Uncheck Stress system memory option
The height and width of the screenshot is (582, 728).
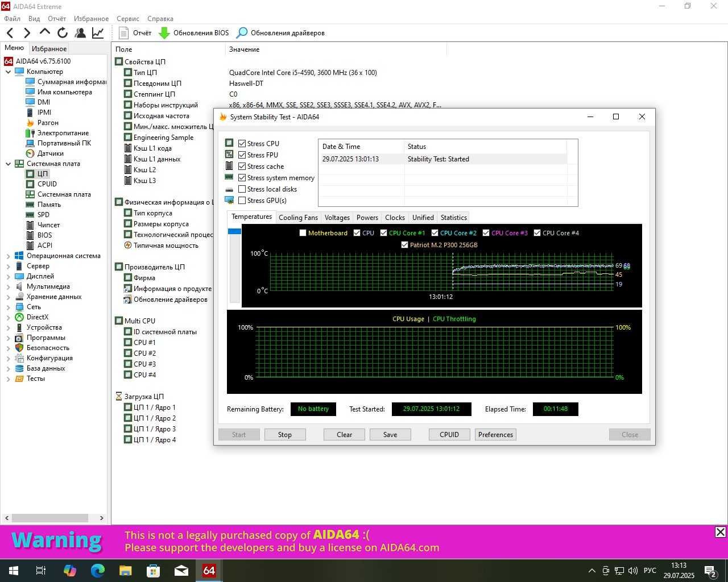242,178
